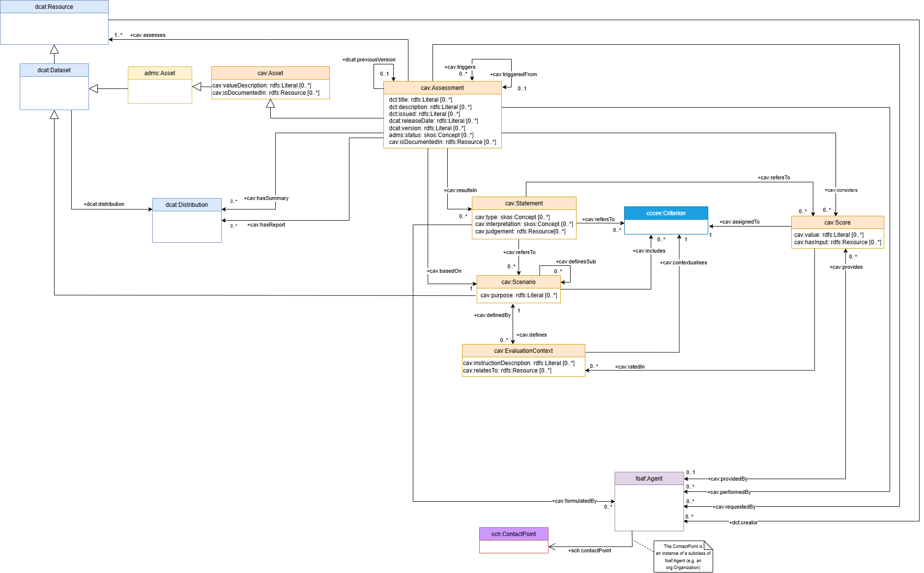This screenshot has width=924, height=573.
Task: Select the cav:relatesTo attribute line
Action: coord(507,371)
